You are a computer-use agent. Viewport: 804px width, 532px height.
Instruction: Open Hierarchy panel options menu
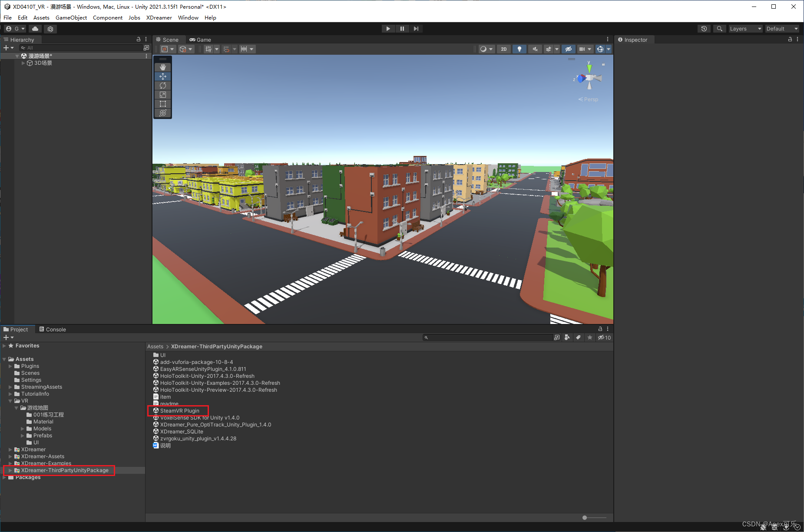[146, 39]
